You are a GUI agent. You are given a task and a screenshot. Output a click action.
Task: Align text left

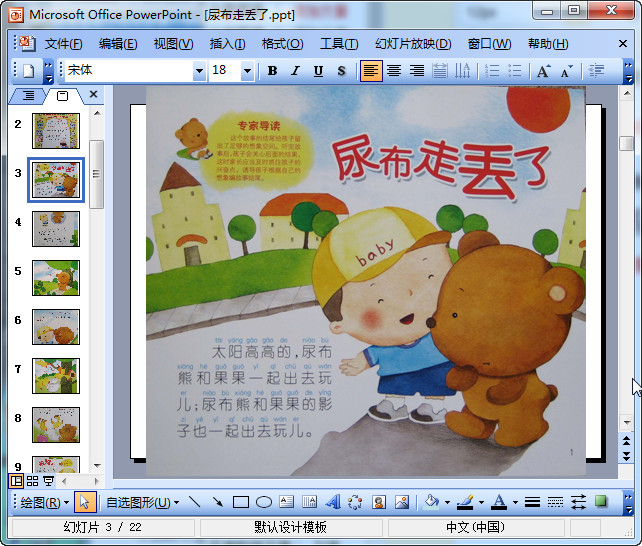click(x=371, y=71)
